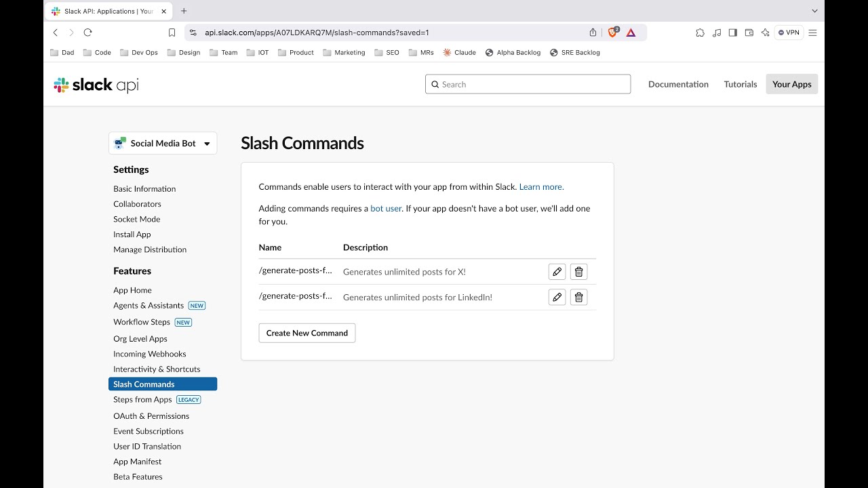The image size is (868, 488).
Task: Open Tutorials in top navigation
Action: pos(741,84)
